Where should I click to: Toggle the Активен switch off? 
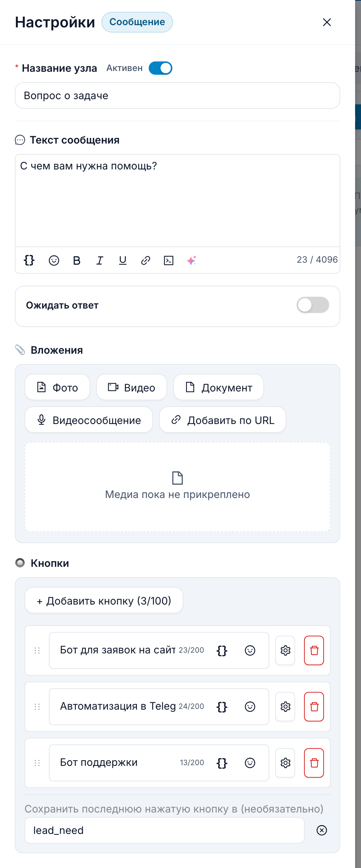[161, 68]
